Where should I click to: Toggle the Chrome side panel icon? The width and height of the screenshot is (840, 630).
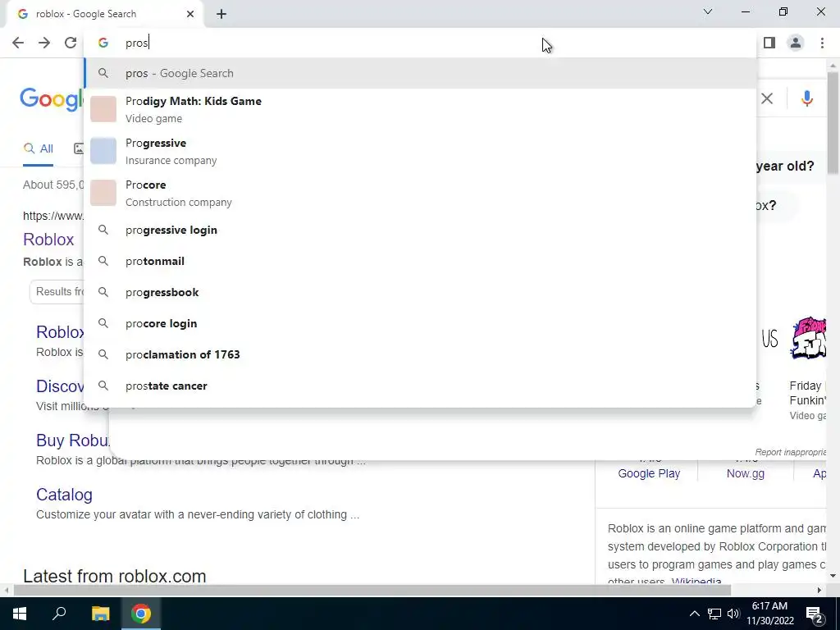tap(769, 43)
